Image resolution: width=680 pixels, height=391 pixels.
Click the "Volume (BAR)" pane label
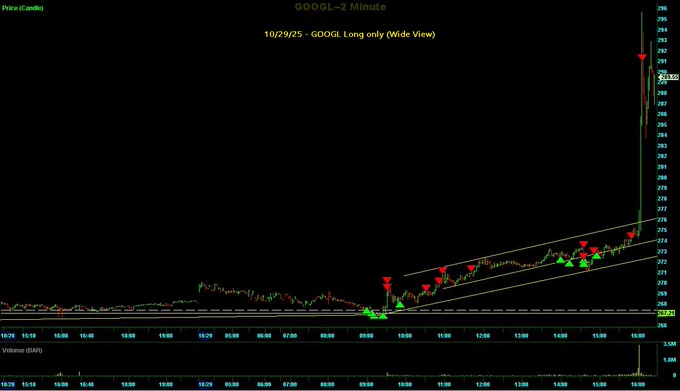click(22, 350)
